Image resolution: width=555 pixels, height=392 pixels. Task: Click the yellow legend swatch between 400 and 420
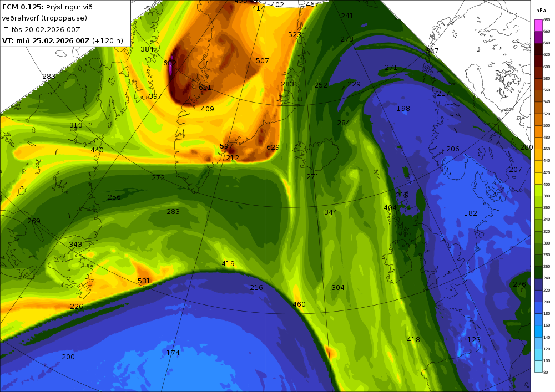tap(538, 179)
